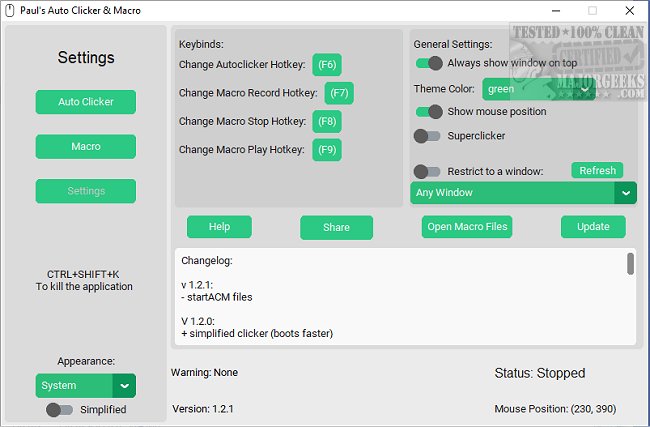Change Autoclicker hotkey F6 button
Image resolution: width=650 pixels, height=427 pixels.
click(327, 65)
